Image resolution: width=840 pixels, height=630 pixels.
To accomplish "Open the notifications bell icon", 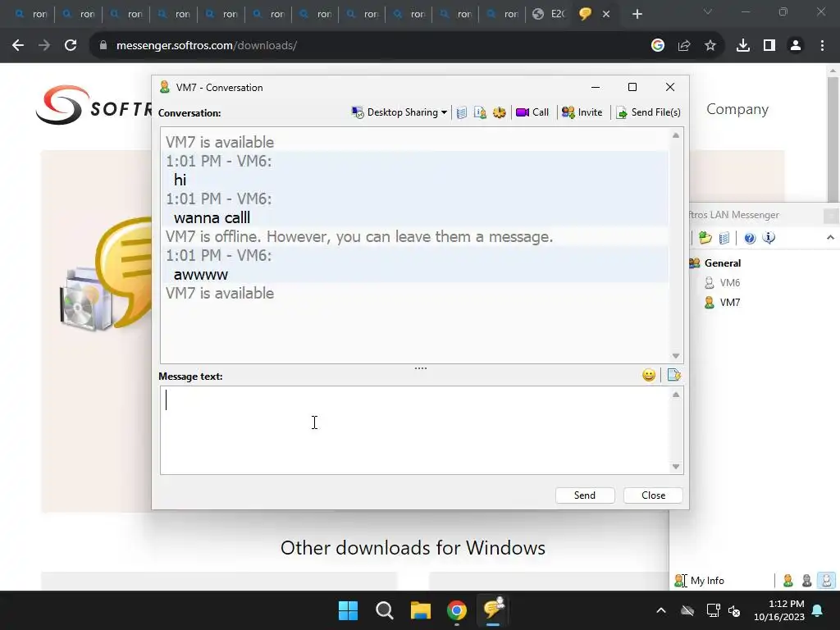I will pyautogui.click(x=818, y=610).
